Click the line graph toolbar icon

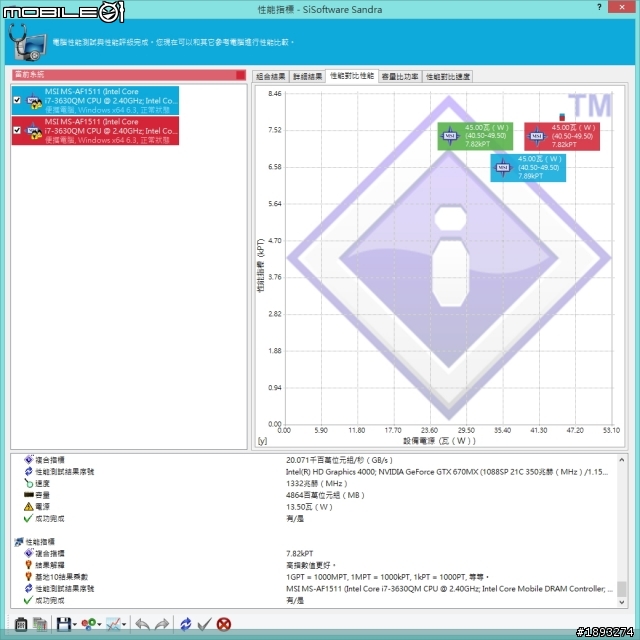tap(113, 624)
